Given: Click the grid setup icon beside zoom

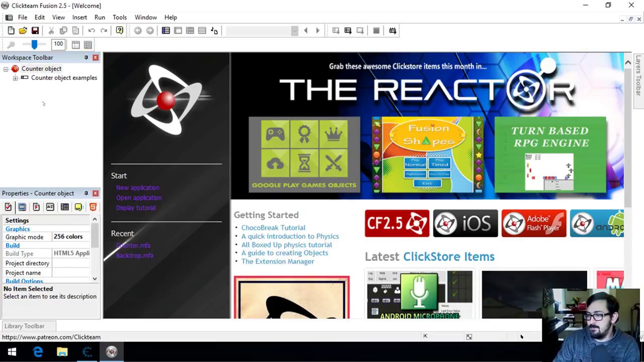Looking at the screenshot, I should [75, 45].
